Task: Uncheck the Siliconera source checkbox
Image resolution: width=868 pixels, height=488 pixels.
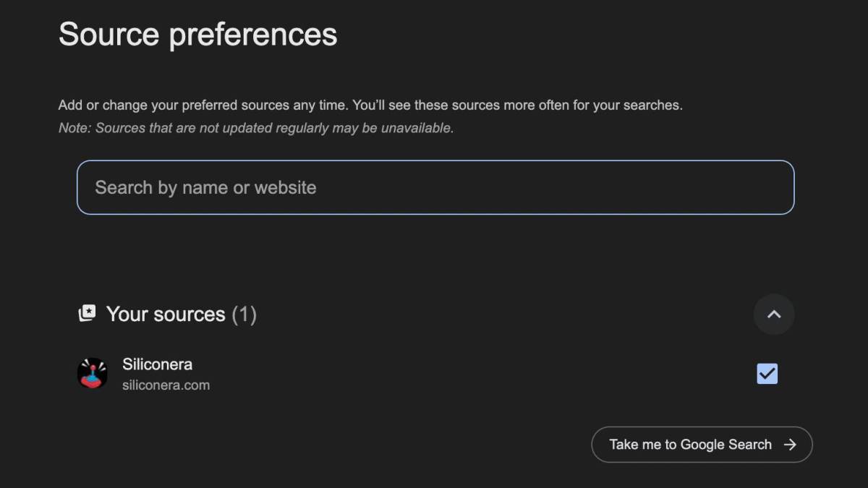Action: pos(767,374)
